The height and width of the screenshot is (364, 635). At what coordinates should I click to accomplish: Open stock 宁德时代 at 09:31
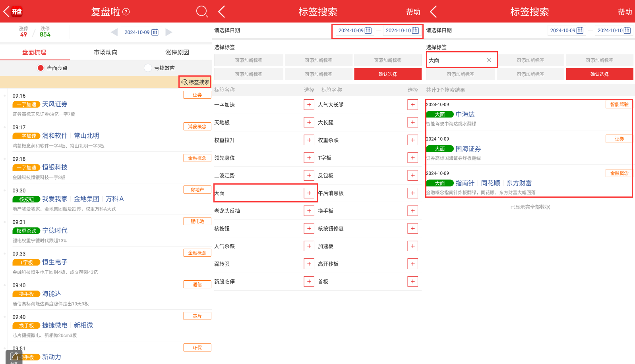55,231
